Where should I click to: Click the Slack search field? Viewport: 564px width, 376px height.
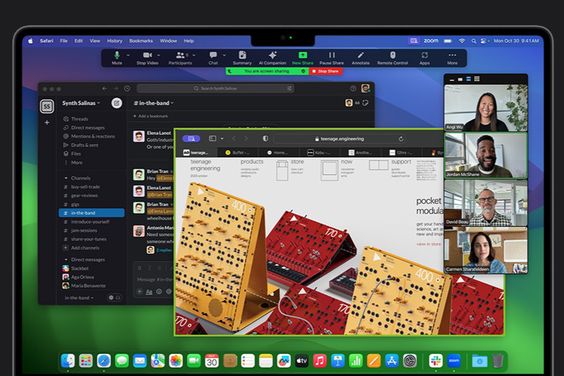coord(215,89)
